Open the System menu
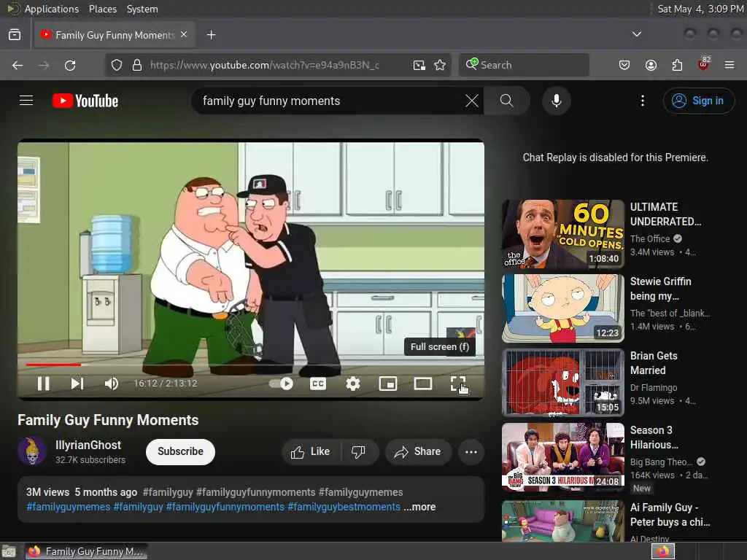The height and width of the screenshot is (560, 747). tap(142, 9)
